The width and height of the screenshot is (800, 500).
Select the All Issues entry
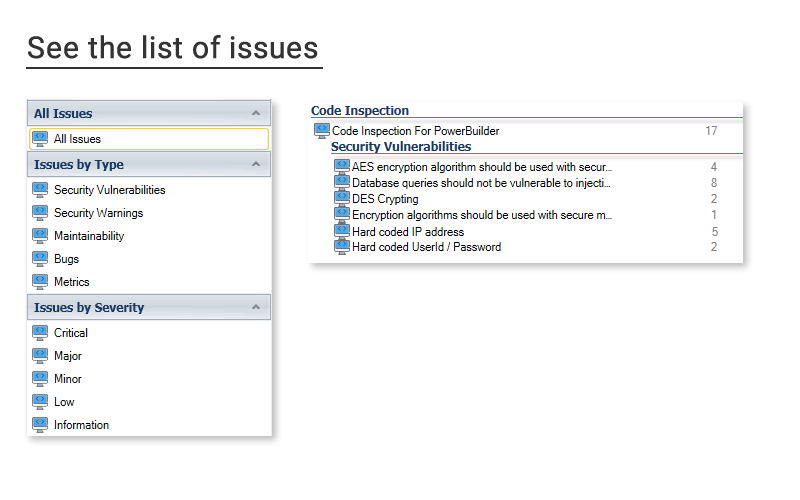click(x=77, y=139)
